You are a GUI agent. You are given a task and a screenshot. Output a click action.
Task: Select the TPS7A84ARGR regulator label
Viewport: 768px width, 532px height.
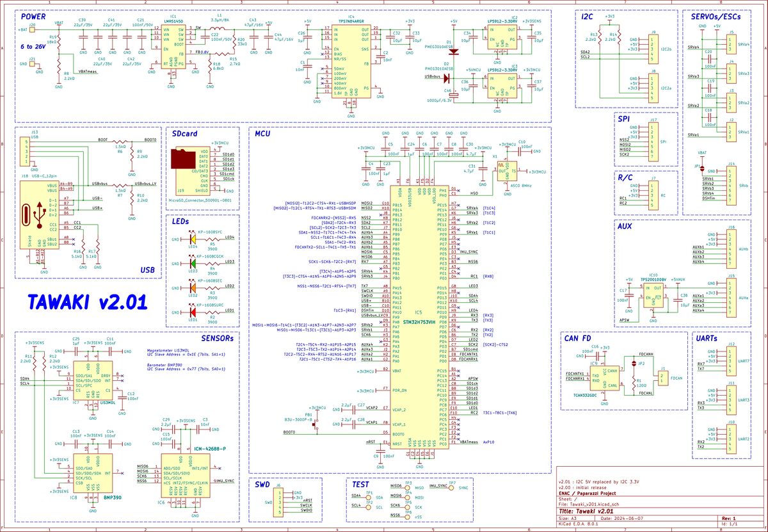point(351,20)
